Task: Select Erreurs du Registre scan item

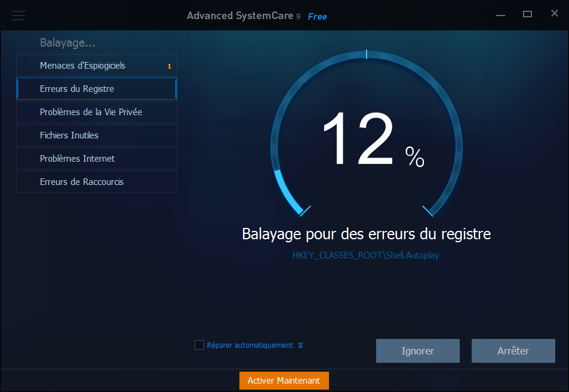Action: (97, 89)
